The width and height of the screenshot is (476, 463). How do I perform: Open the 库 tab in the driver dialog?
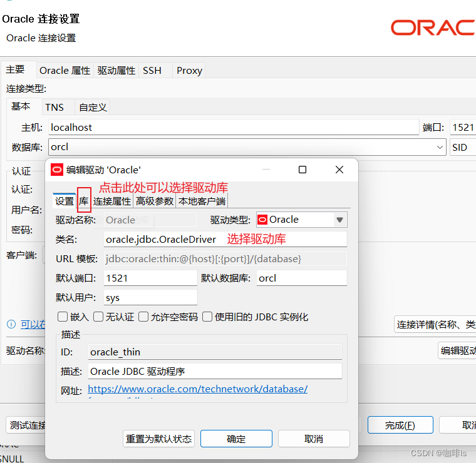[84, 201]
